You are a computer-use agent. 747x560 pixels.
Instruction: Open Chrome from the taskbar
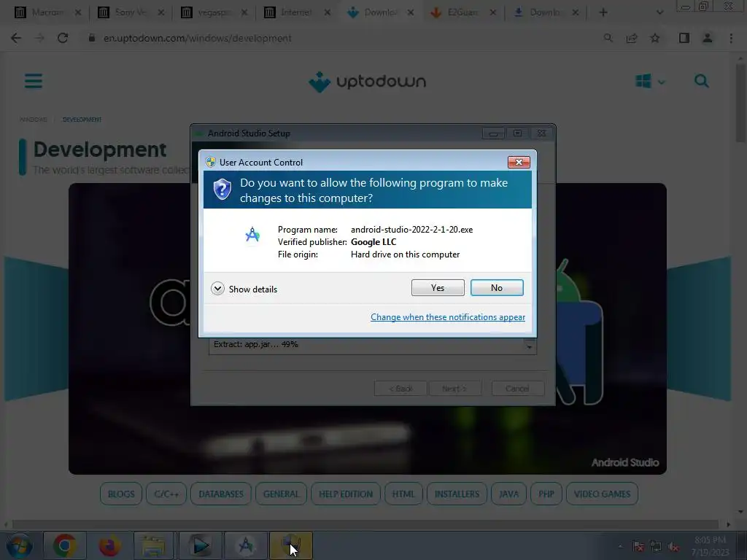pyautogui.click(x=65, y=545)
